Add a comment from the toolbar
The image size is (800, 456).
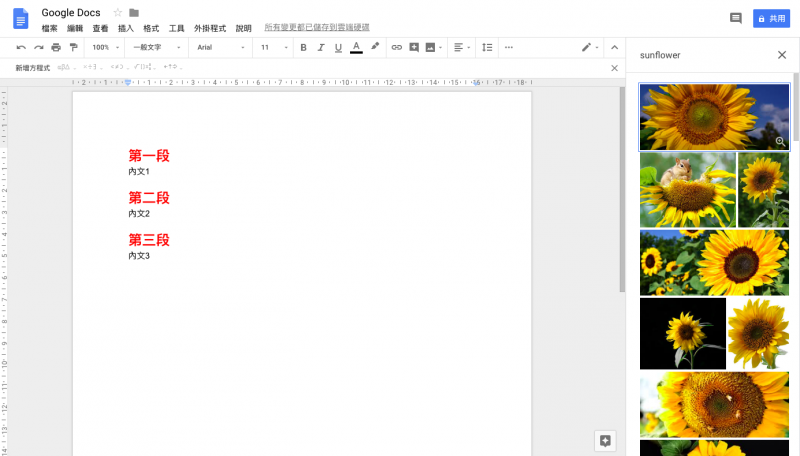(x=414, y=47)
